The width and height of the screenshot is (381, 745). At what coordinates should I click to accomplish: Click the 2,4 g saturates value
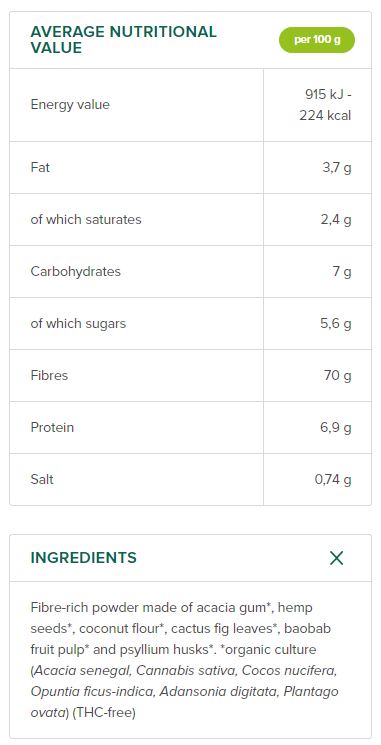click(x=336, y=220)
